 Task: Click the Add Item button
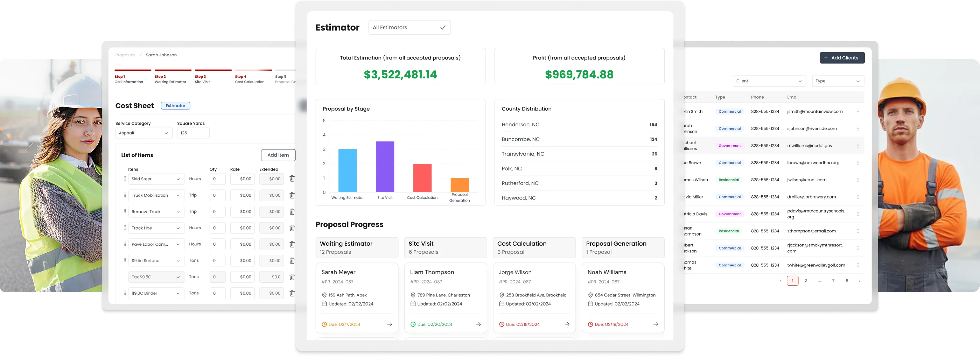coord(278,155)
